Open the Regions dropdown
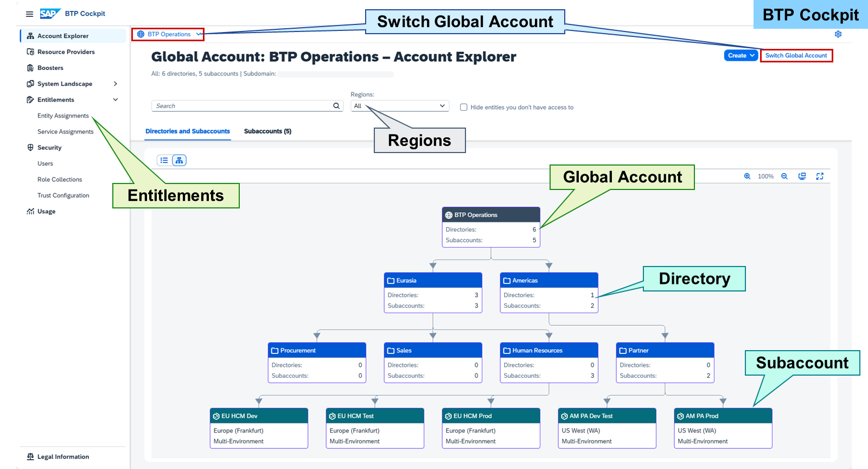 [x=400, y=106]
